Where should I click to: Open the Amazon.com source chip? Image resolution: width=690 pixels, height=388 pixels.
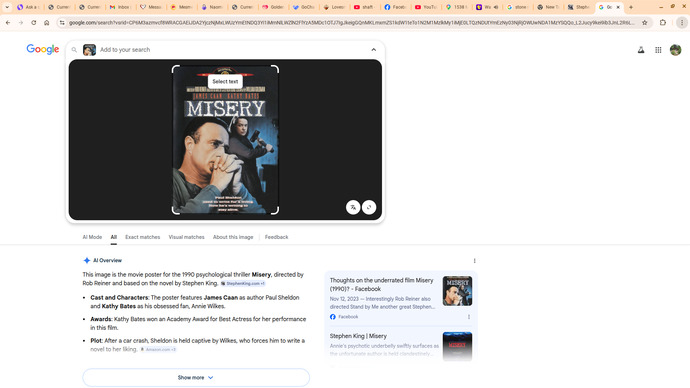158,349
